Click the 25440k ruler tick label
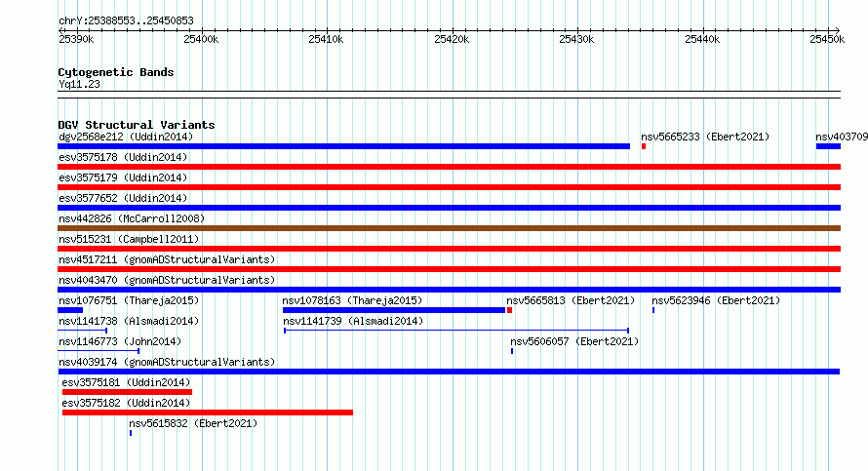Viewport: 868px width, 471px height. [702, 39]
